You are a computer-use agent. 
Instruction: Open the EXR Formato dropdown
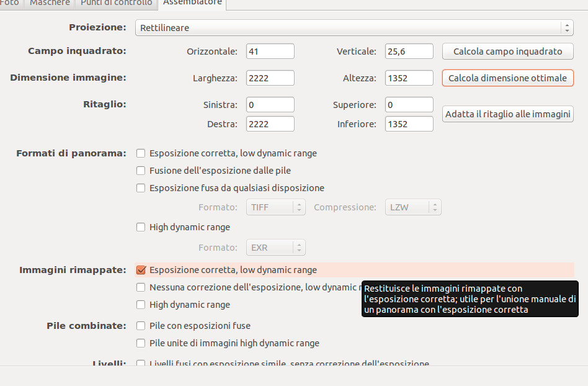pyautogui.click(x=275, y=248)
